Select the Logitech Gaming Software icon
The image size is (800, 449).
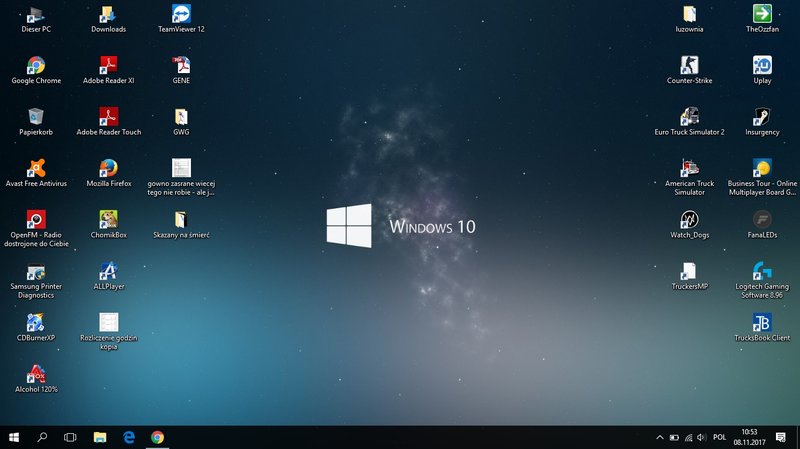pos(762,272)
